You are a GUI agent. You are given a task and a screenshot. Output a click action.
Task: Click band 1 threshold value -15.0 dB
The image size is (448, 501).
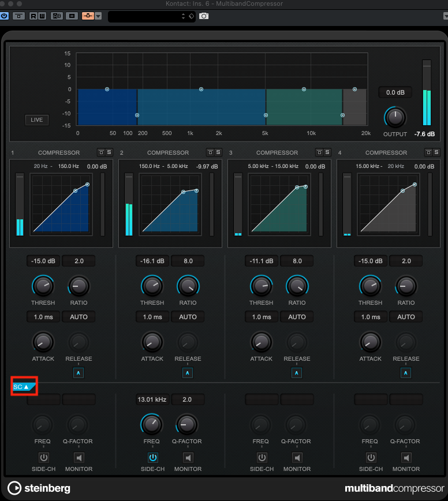(43, 261)
